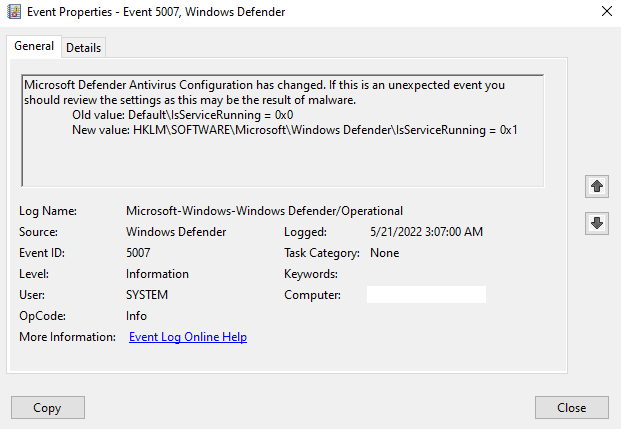Click the Close button

point(571,408)
